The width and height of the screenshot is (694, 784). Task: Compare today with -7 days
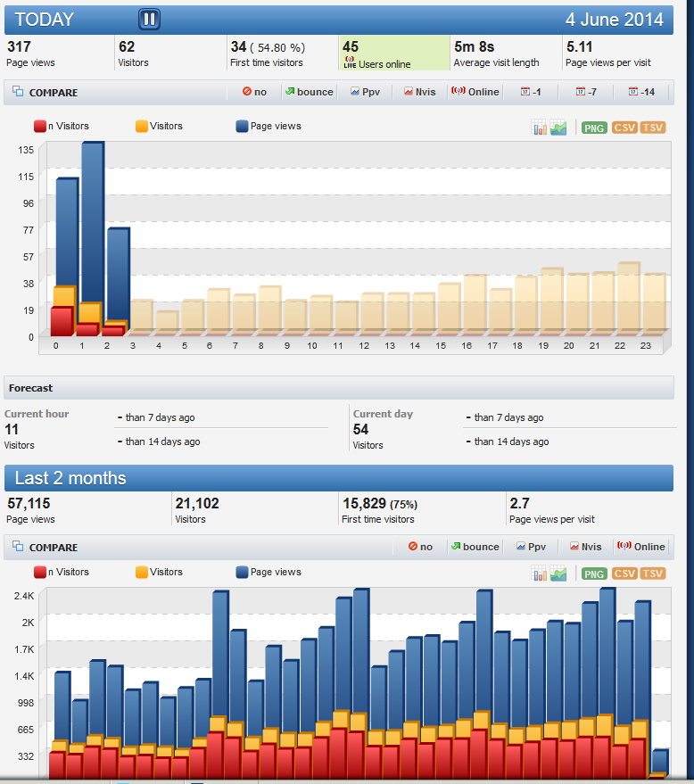[586, 92]
